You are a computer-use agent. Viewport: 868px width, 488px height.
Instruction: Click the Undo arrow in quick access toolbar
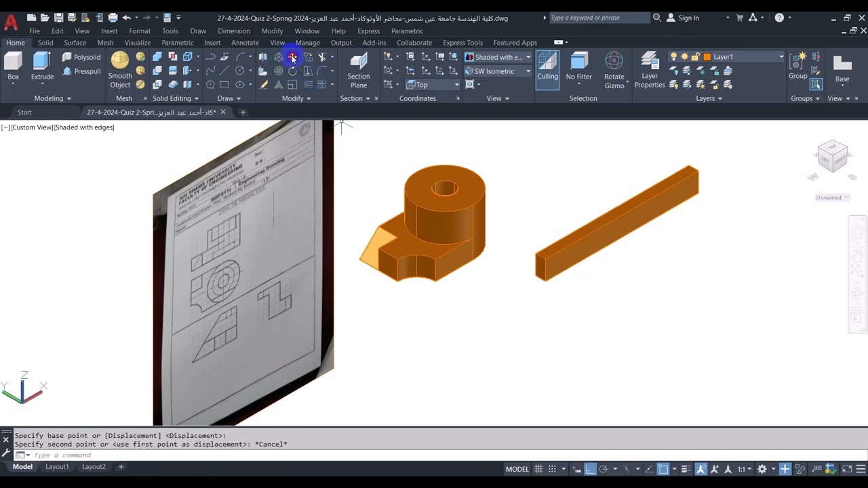click(126, 18)
